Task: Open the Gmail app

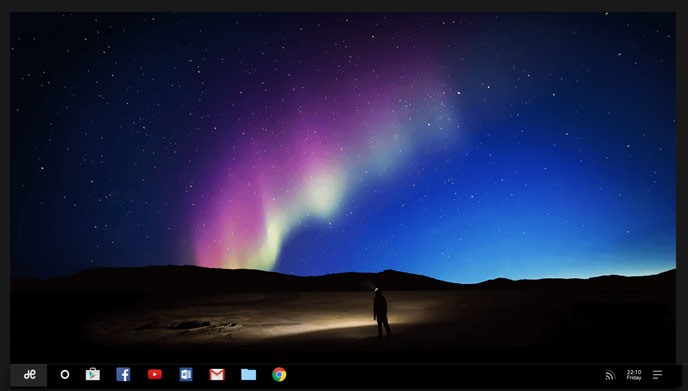Action: pyautogui.click(x=217, y=374)
